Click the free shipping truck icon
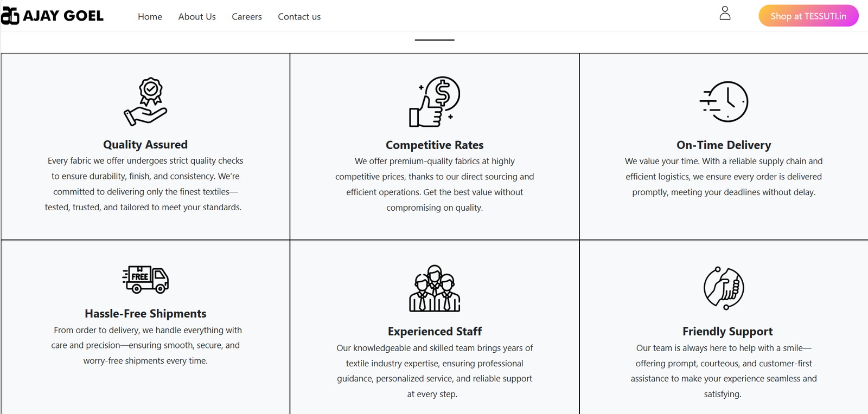868x414 pixels. [145, 280]
